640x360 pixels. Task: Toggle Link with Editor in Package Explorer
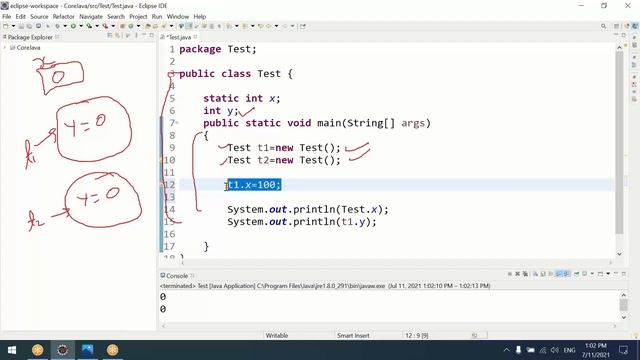click(118, 36)
